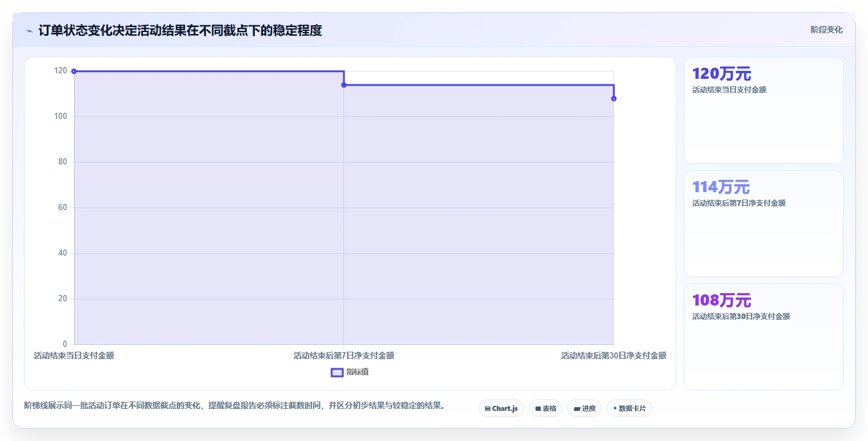This screenshot has height=441, width=868.
Task: Click the card caption 活动结束后第7日净支付金额
Action: pos(739,203)
